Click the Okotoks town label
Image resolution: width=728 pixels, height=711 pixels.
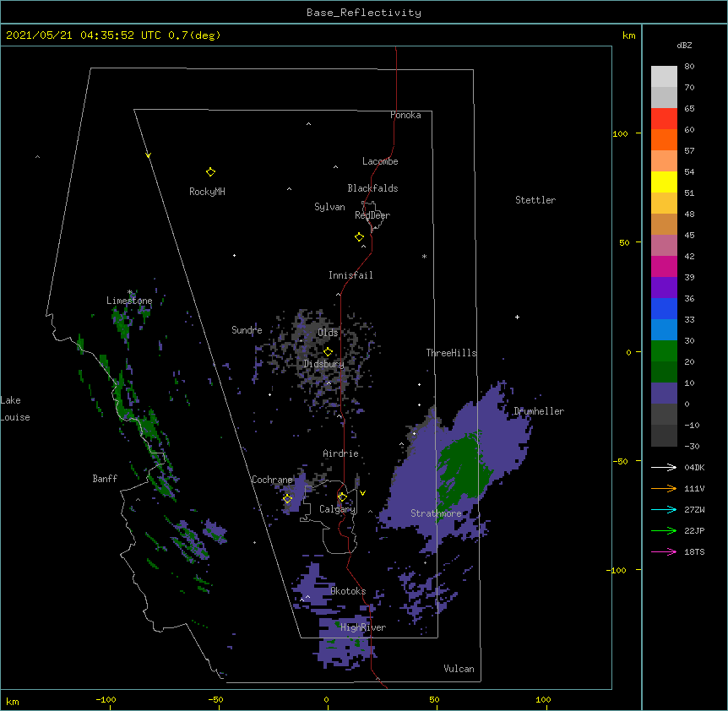tap(348, 591)
